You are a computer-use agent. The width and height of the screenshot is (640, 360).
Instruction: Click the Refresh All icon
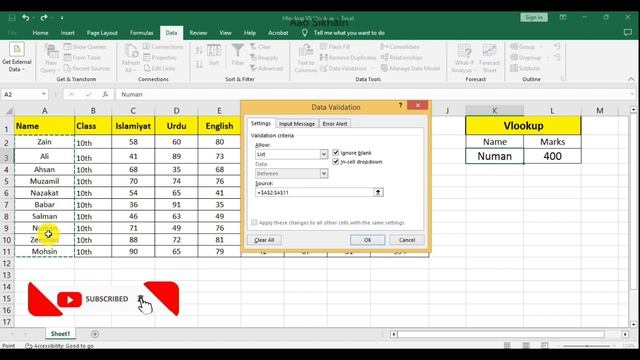[131, 58]
